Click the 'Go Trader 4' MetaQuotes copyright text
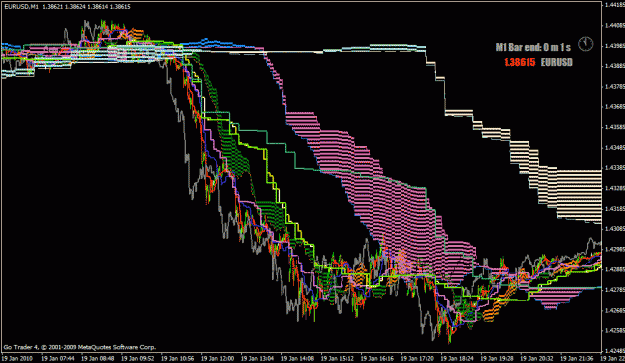Screen dimensions: 625x363 click(80, 347)
